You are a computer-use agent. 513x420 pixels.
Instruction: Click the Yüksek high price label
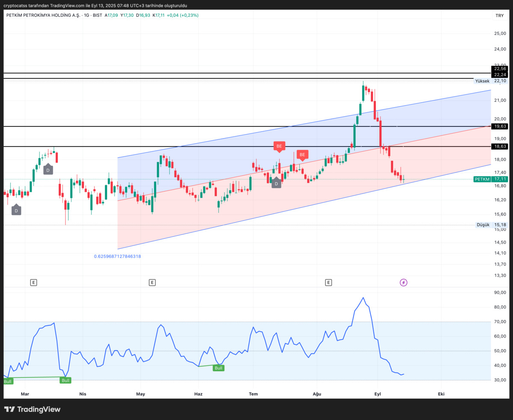pos(482,81)
